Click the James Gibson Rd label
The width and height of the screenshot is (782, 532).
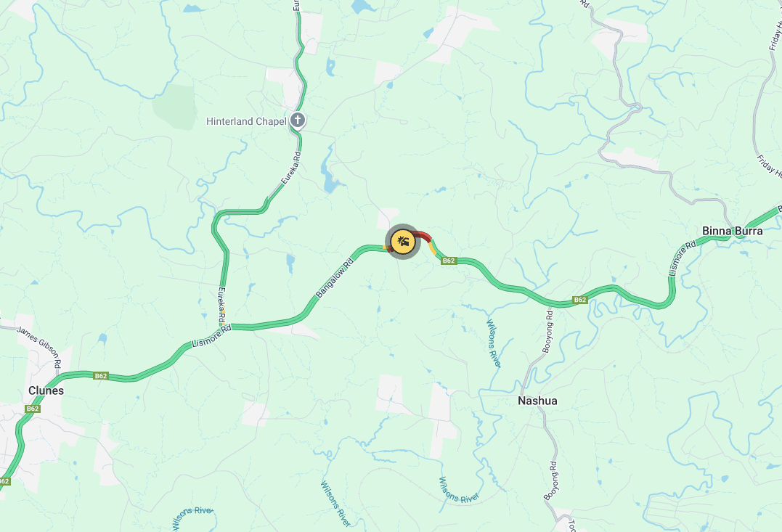[39, 347]
